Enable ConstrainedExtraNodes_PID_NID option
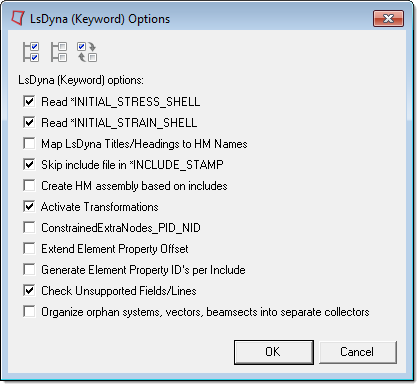Image resolution: width=420 pixels, height=387 pixels. coord(29,227)
